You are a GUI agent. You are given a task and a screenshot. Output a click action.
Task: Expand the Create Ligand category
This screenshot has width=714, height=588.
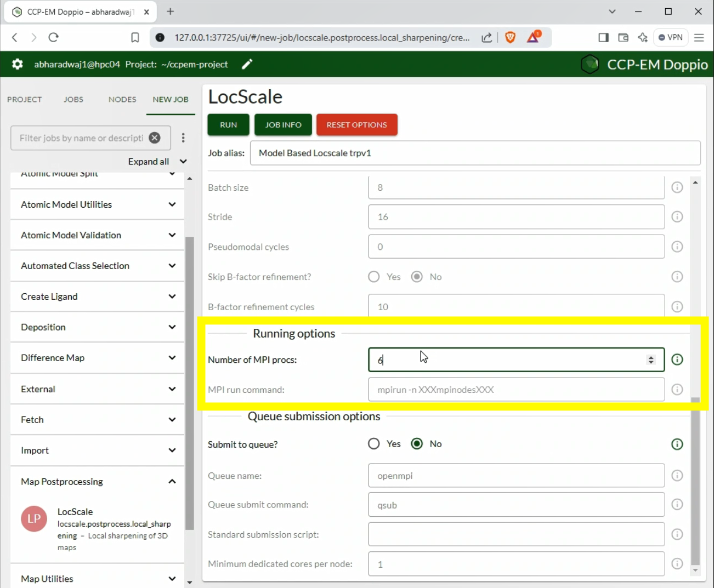point(97,296)
